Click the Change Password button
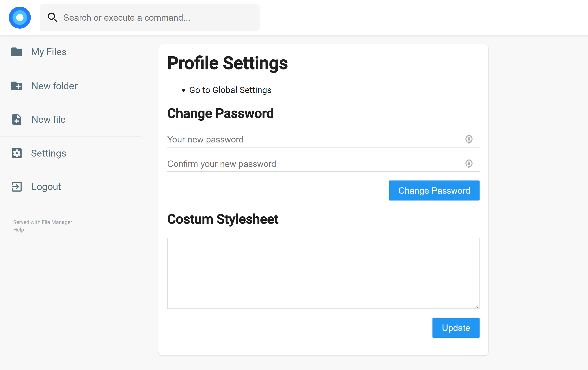 [434, 191]
